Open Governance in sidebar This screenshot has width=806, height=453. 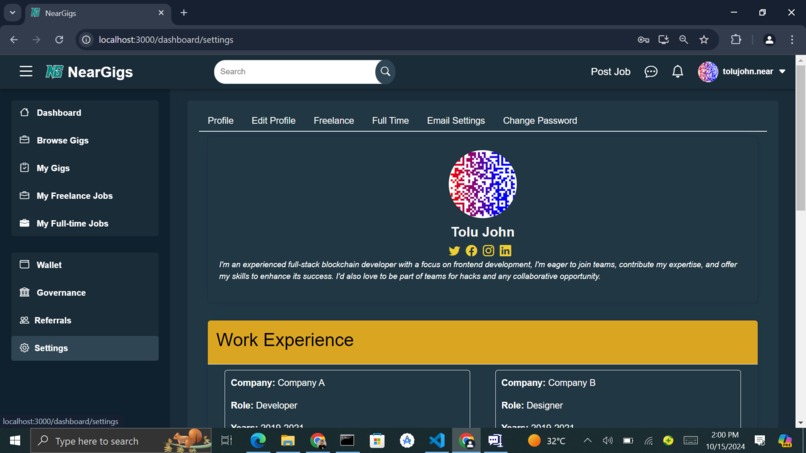(85, 293)
